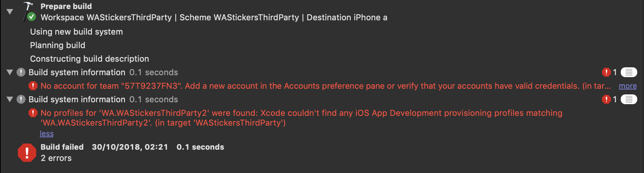Click the large red Build failed icon
The image size is (644, 173).
pyautogui.click(x=27, y=153)
